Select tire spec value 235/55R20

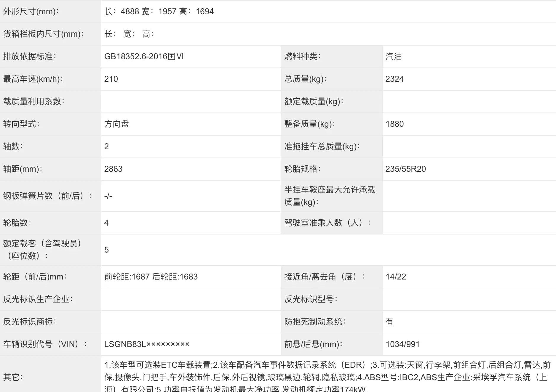point(405,169)
